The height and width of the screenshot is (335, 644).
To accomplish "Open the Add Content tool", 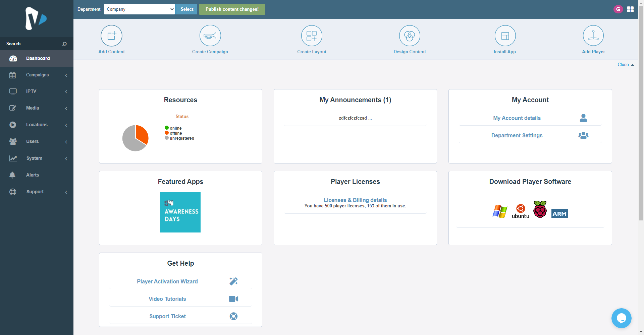I will (x=111, y=39).
